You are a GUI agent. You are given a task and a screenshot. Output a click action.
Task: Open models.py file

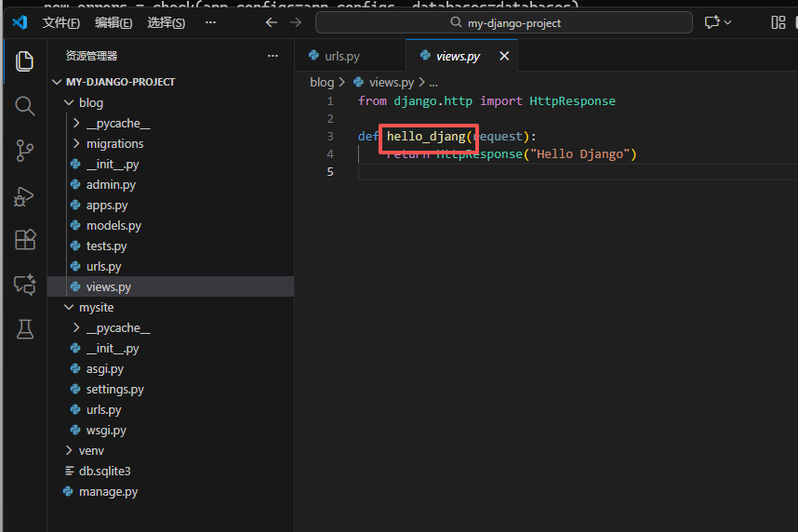(x=170, y=225)
